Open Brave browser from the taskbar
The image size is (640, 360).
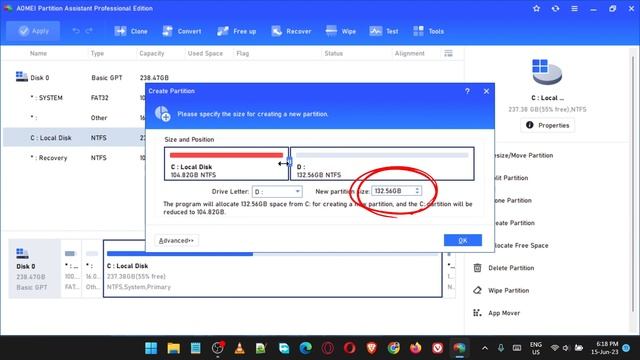pyautogui.click(x=371, y=348)
